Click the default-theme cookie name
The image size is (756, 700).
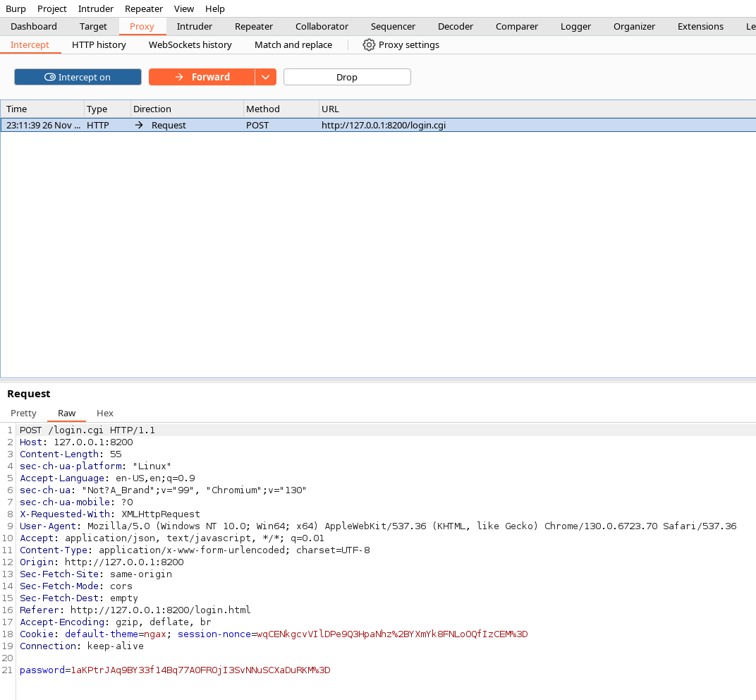[x=102, y=634]
